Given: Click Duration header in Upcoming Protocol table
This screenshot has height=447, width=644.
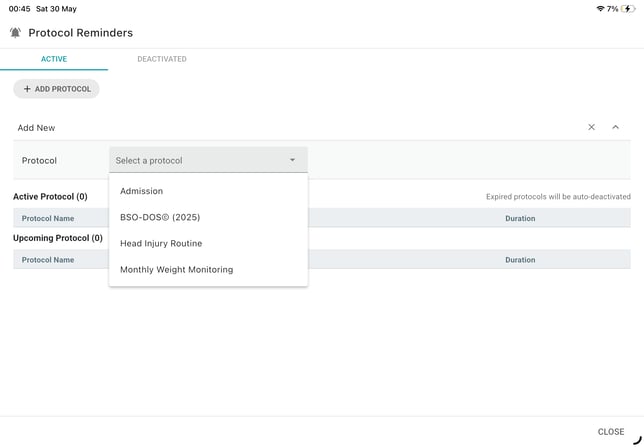Looking at the screenshot, I should pos(520,260).
